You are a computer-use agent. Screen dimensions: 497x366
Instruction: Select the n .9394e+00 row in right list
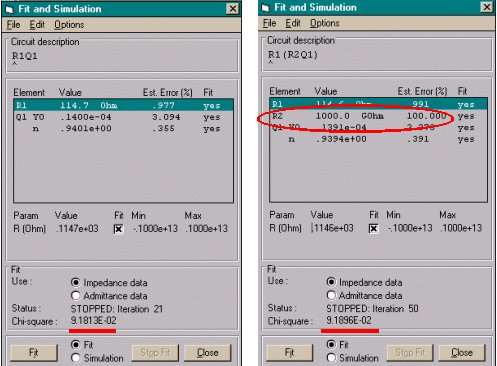pos(378,139)
